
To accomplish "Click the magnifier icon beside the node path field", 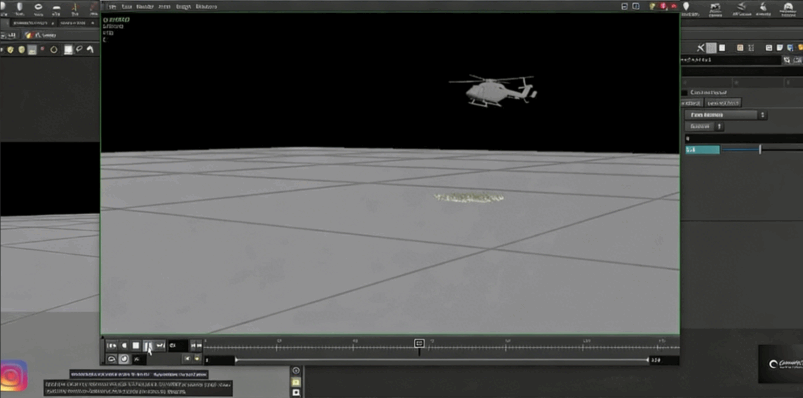I will tap(787, 60).
